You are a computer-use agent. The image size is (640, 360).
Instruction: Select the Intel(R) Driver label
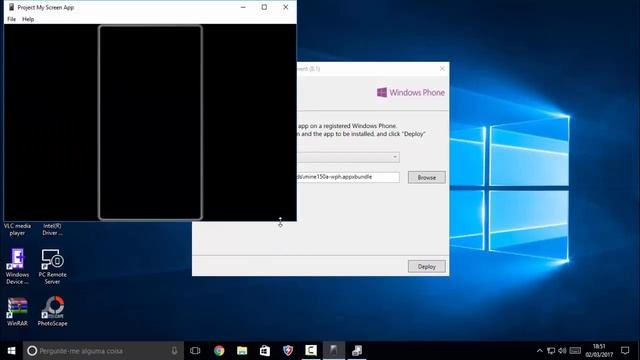[52, 229]
